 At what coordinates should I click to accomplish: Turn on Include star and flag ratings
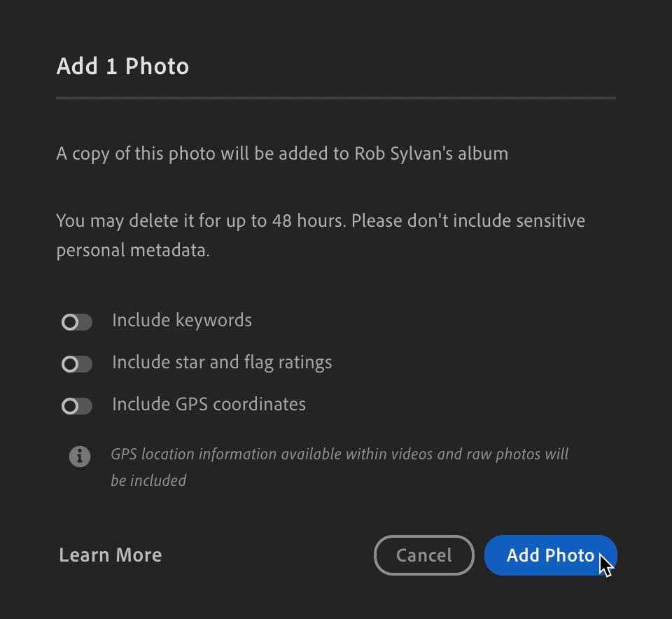77,364
